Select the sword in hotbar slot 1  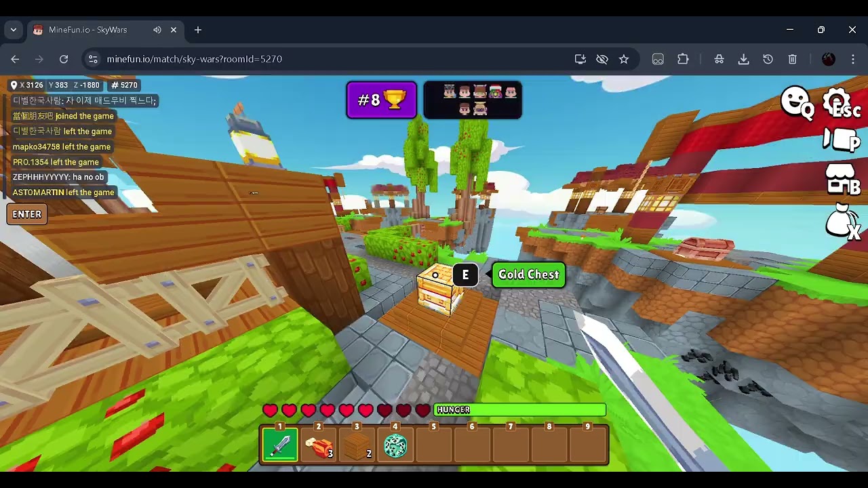[x=280, y=445]
